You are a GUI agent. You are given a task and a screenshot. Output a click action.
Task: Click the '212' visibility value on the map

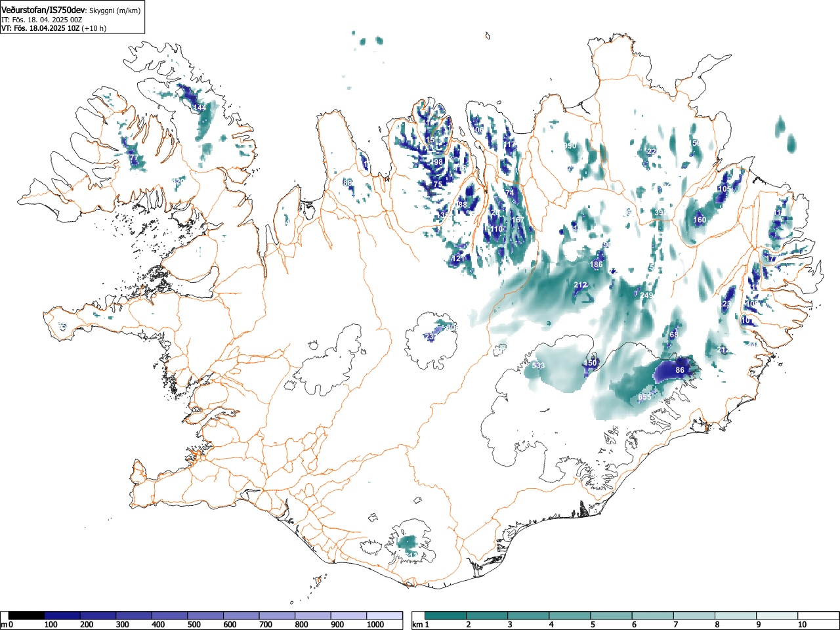pos(580,285)
